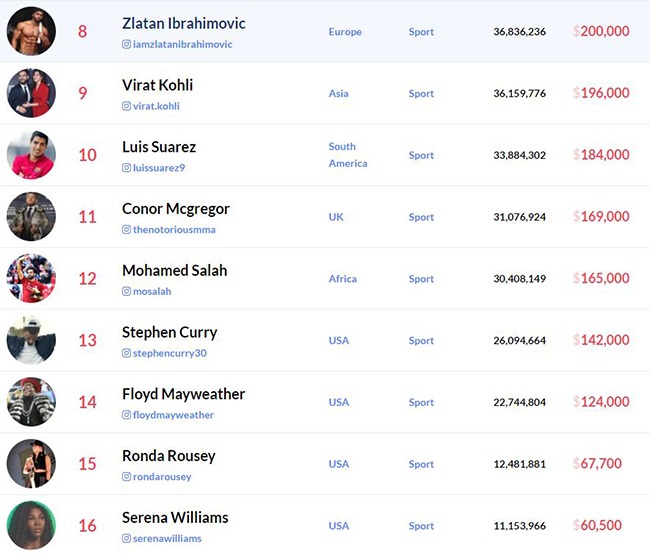Click the Instagram icon beside floydmayweather
Image resolution: width=650 pixels, height=553 pixels.
click(x=126, y=415)
